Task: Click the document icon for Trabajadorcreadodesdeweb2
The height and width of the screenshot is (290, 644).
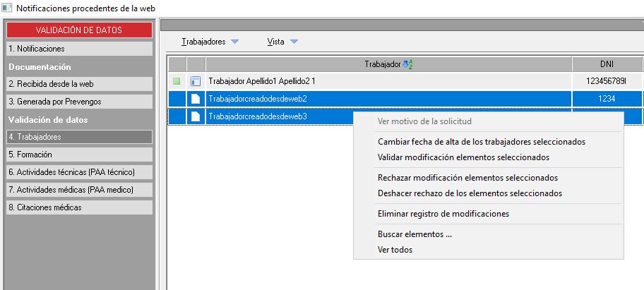Action: pos(196,99)
